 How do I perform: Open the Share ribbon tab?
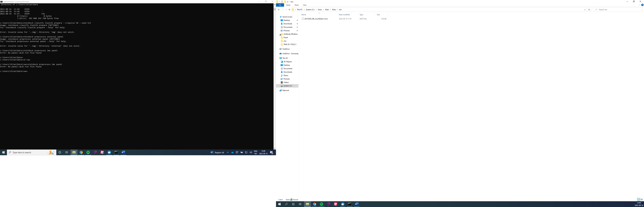(297, 5)
